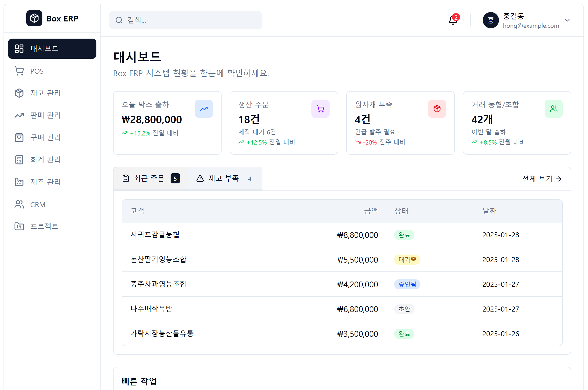The height and width of the screenshot is (390, 588).
Task: Click the Box ERP logo icon
Action: 34,18
